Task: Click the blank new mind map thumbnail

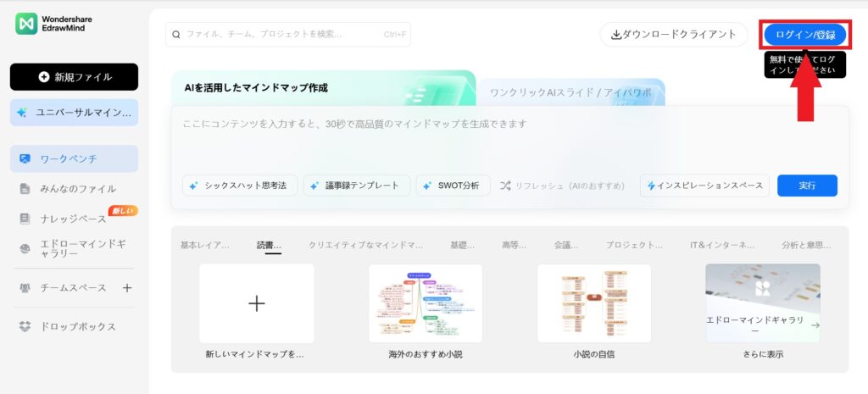Action: pyautogui.click(x=257, y=303)
